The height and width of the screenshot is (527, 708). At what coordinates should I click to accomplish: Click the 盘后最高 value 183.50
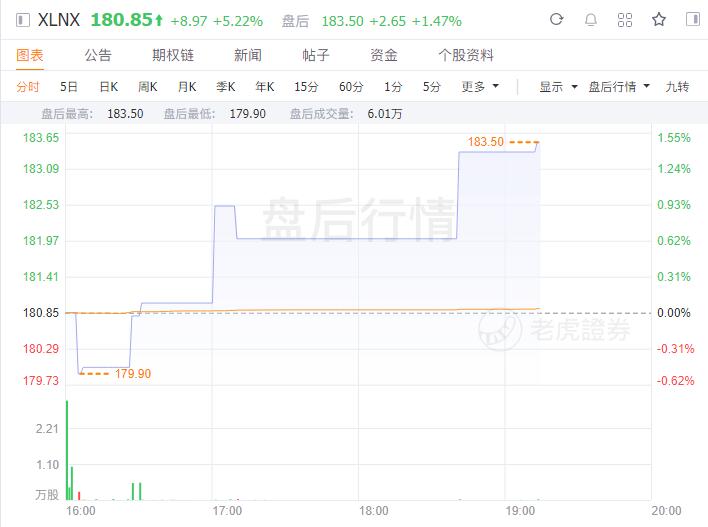[x=125, y=113]
